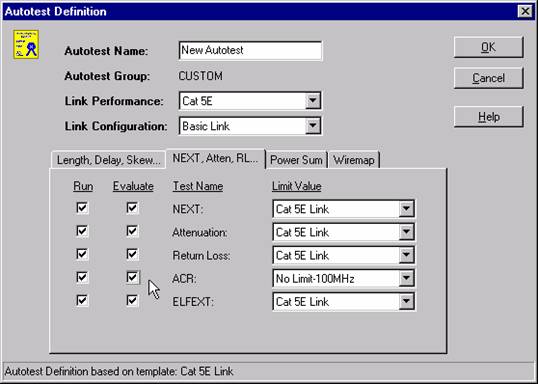The height and width of the screenshot is (384, 538).
Task: Click the Cancel button
Action: click(x=489, y=78)
